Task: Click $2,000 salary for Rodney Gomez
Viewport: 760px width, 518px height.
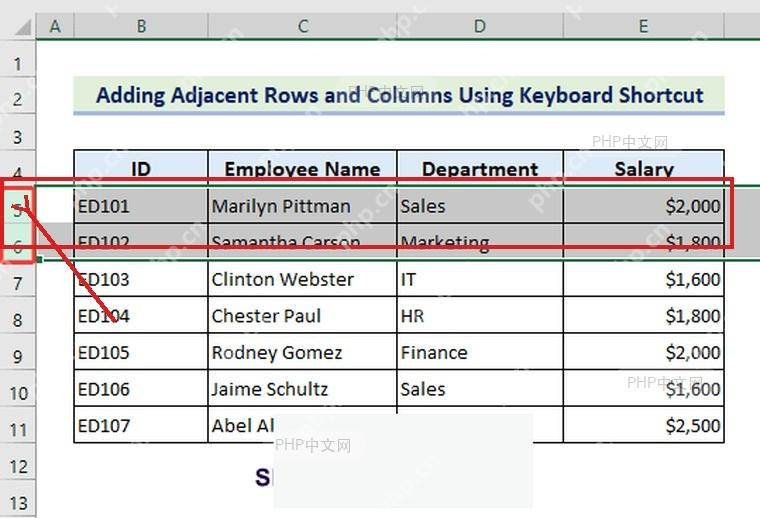Action: [644, 352]
